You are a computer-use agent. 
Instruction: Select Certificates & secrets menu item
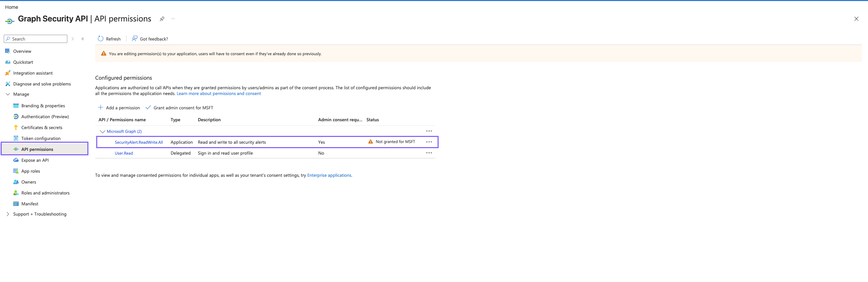[x=42, y=128]
